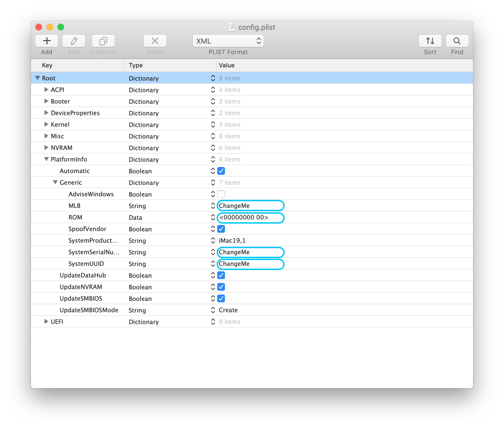Expand the UEFI dictionary entry
The image size is (504, 429).
[46, 322]
